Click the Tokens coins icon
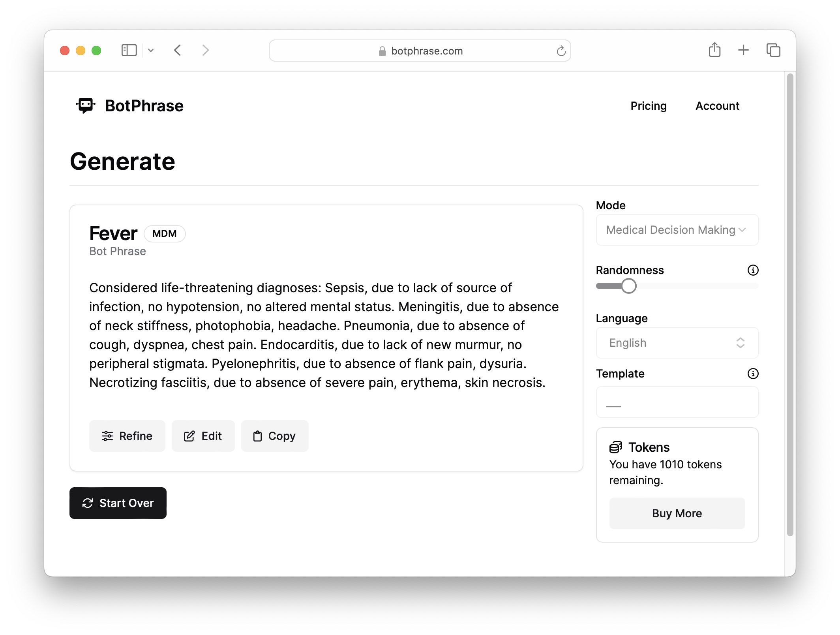 pyautogui.click(x=616, y=447)
